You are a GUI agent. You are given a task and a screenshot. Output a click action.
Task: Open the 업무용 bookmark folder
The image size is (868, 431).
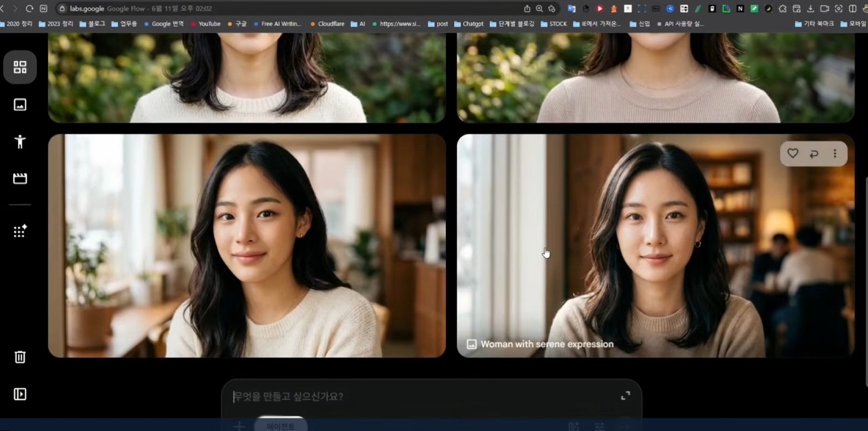click(x=124, y=24)
